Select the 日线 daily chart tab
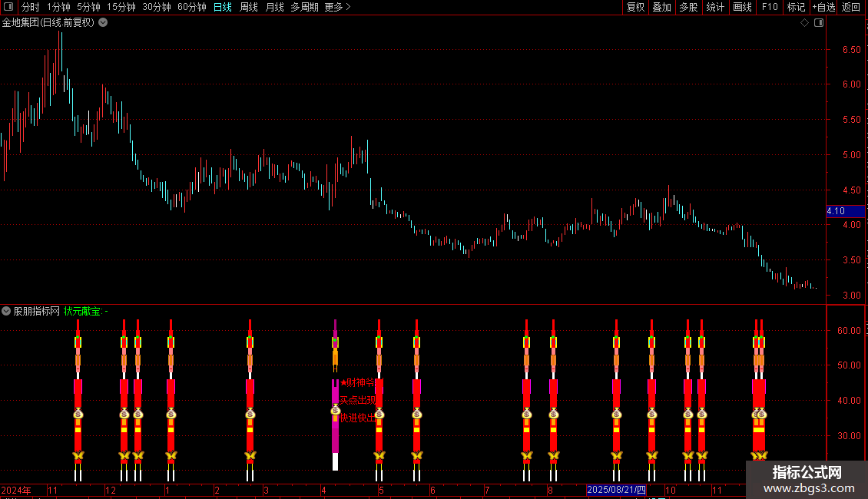Screen dimensions: 868x499 point(223,7)
